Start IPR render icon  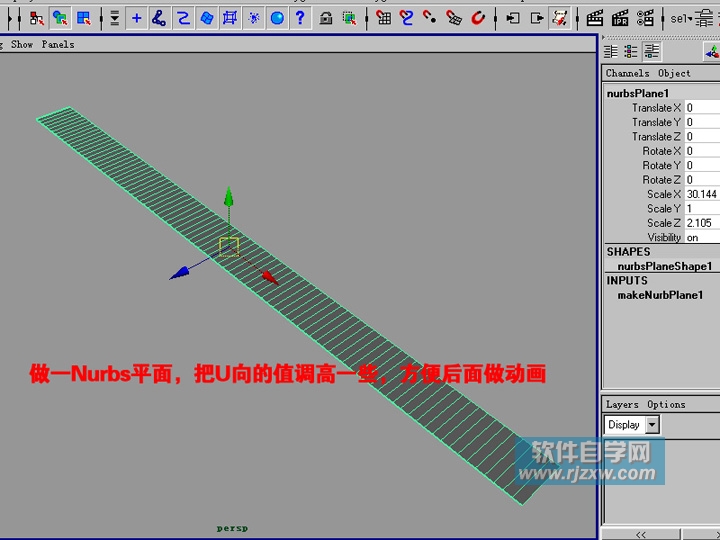(x=620, y=18)
